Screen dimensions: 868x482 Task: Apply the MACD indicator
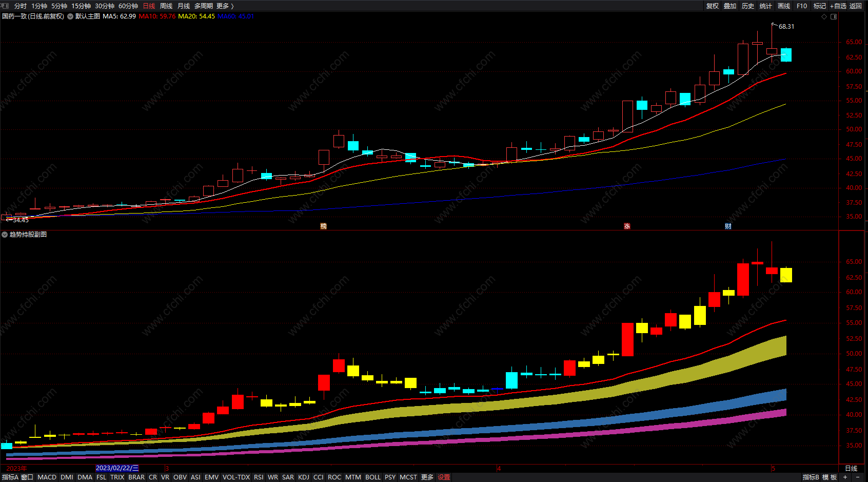[47, 477]
